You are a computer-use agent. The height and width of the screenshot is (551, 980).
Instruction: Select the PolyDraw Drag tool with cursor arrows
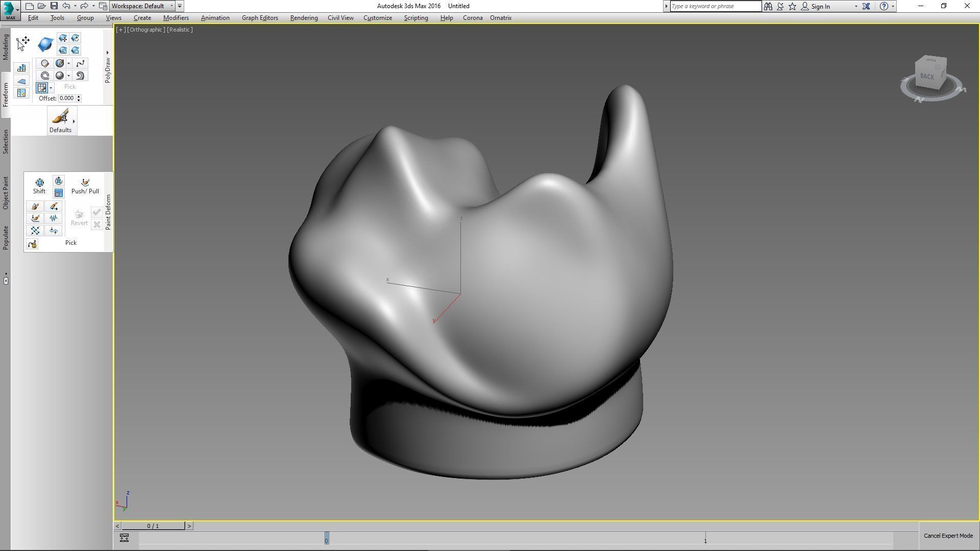pos(23,43)
